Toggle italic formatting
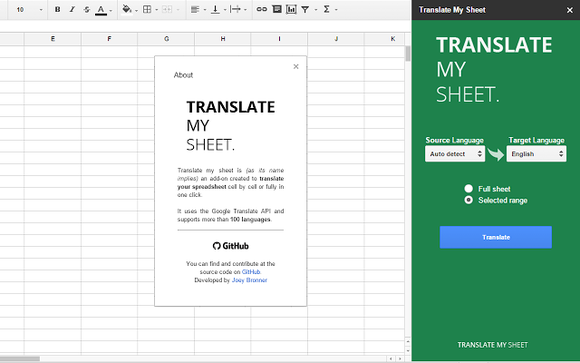Viewport: 580px width, 363px height. click(x=72, y=10)
